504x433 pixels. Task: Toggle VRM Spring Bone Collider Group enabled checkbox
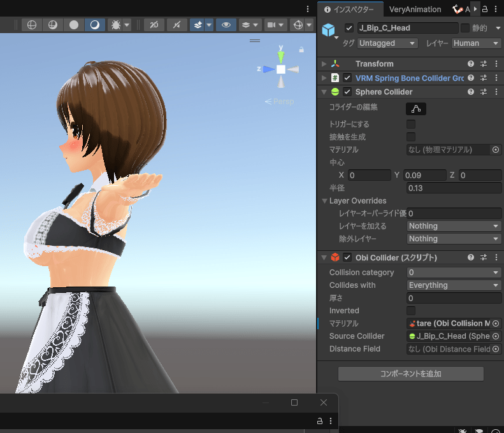(x=347, y=78)
